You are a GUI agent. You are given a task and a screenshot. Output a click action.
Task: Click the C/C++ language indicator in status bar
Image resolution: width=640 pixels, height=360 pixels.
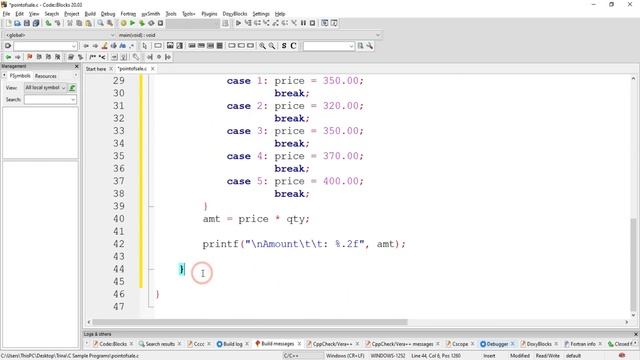tap(290, 356)
